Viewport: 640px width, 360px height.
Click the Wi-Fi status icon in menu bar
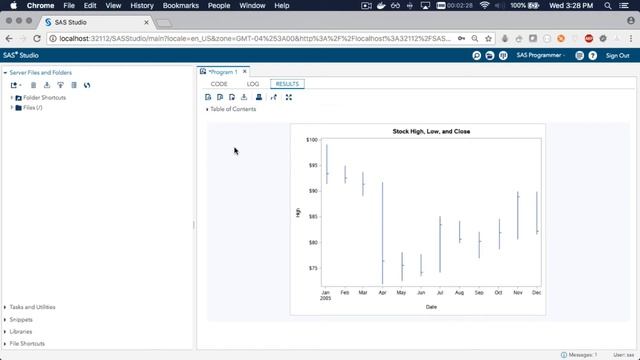coord(484,6)
